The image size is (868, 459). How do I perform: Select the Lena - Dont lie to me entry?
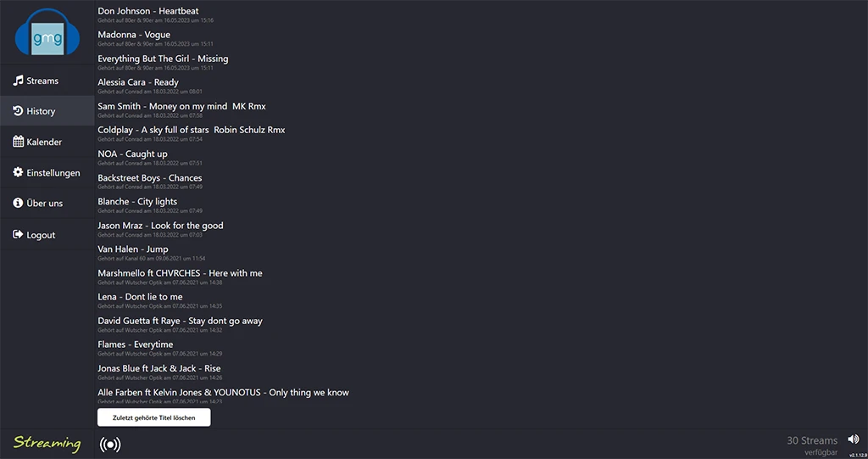click(x=140, y=297)
